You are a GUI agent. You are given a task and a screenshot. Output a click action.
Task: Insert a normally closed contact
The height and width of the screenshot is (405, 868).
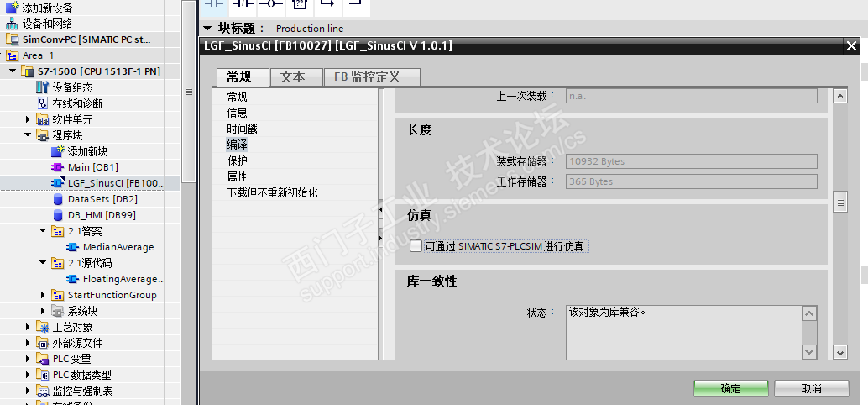click(x=243, y=4)
